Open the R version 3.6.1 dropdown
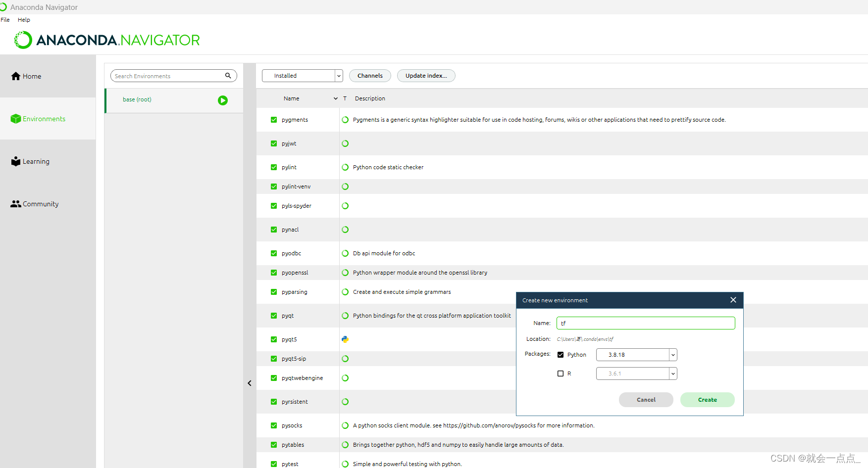This screenshot has height=468, width=868. [x=636, y=374]
